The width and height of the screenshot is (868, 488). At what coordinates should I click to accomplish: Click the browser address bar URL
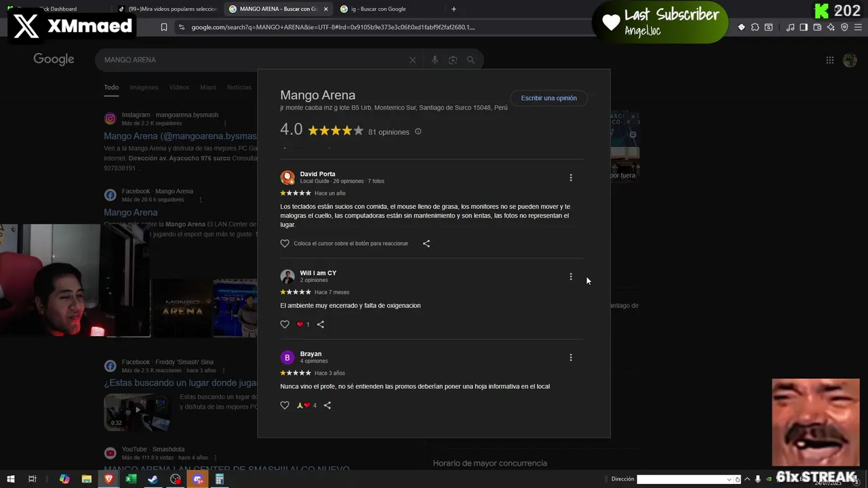(333, 27)
